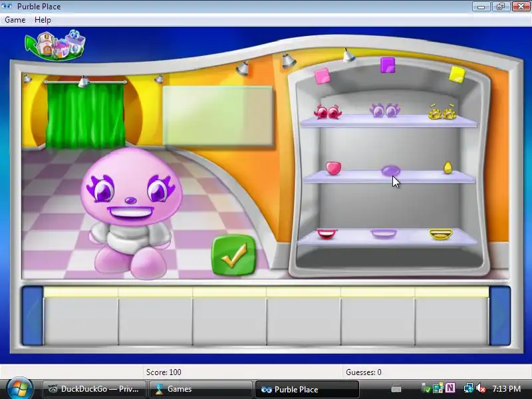Click the Purble character's face
The image size is (532, 399).
131,187
